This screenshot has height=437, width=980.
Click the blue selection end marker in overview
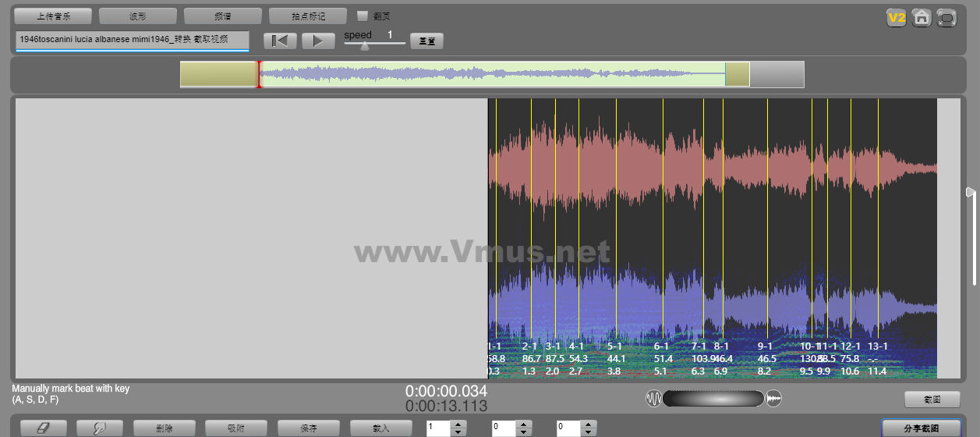click(x=725, y=74)
